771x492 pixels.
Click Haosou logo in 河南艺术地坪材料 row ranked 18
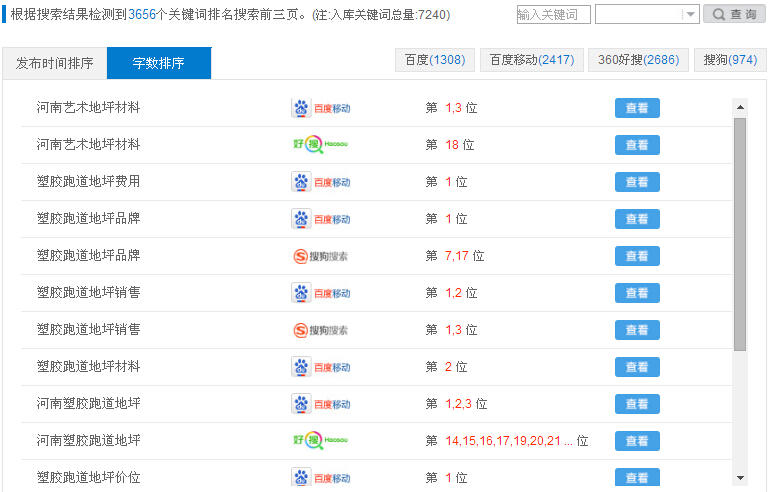coord(321,145)
